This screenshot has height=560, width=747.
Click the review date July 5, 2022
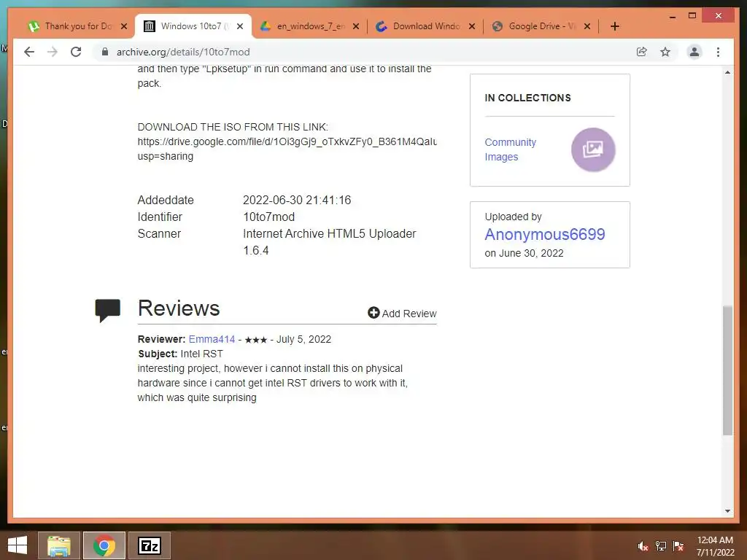click(303, 339)
